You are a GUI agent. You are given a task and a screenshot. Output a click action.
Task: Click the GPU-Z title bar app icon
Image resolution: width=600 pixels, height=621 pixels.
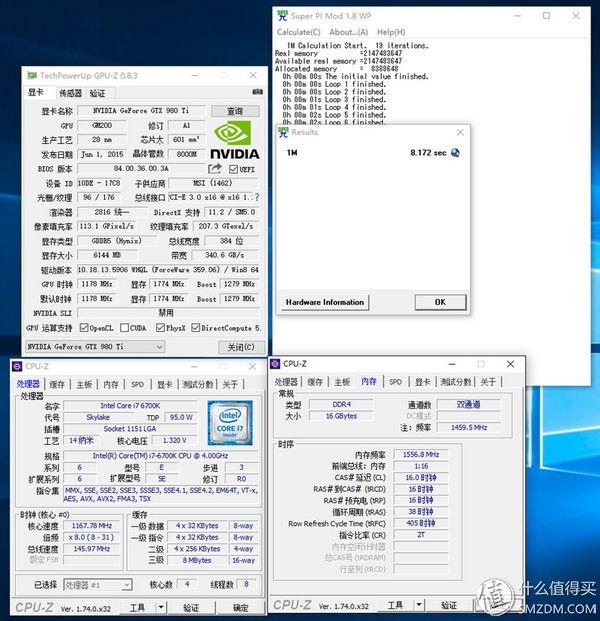point(32,75)
